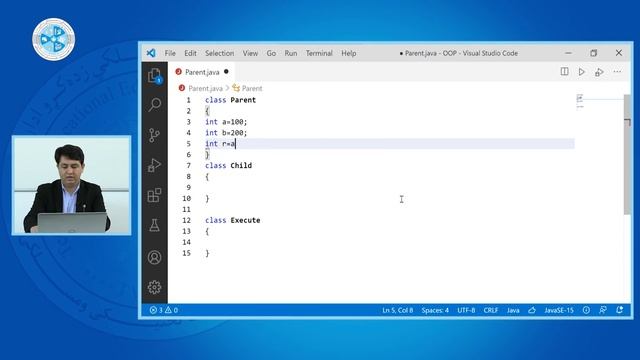640x360 pixels.
Task: Click on 'class Child' on line 7
Action: pyautogui.click(x=229, y=166)
